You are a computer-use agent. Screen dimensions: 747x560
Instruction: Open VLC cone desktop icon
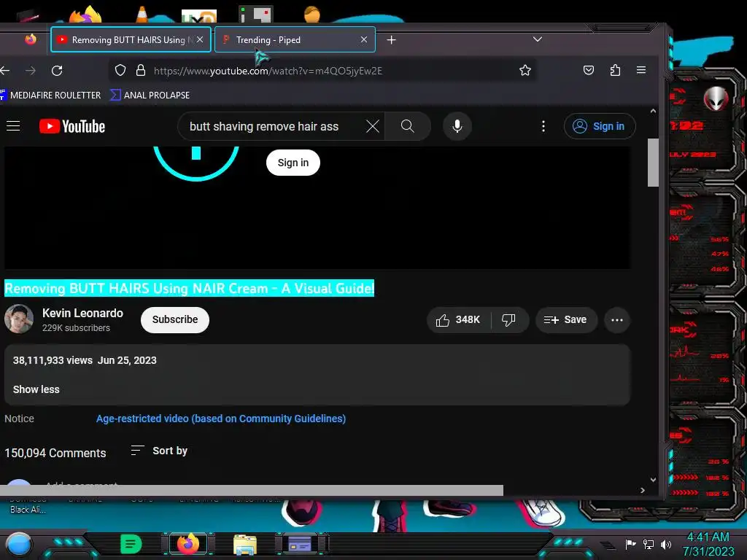[142, 15]
